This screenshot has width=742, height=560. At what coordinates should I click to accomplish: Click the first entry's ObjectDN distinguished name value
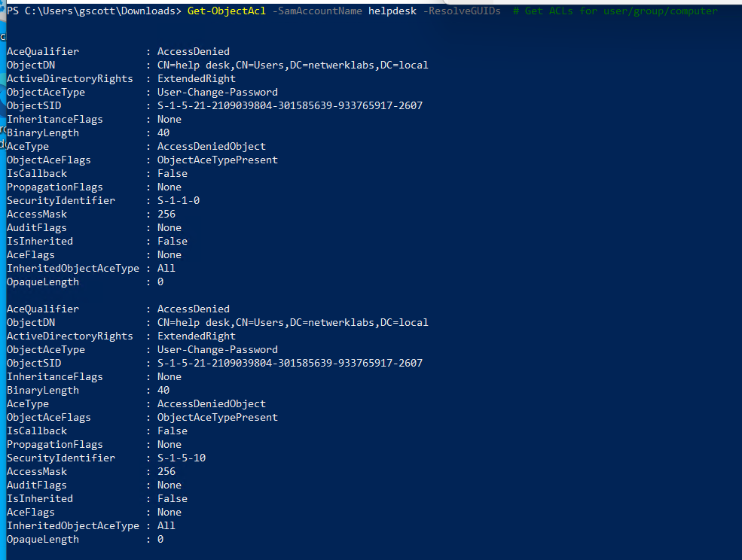click(x=292, y=65)
